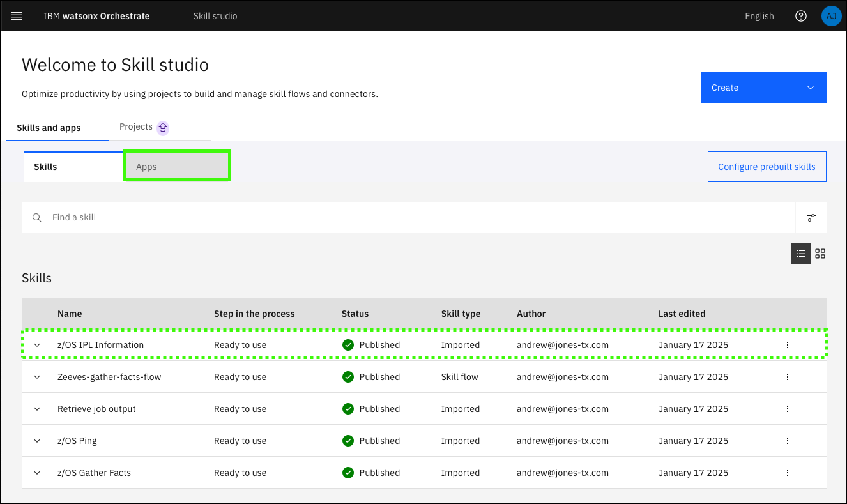Switch to grid tile view

point(820,254)
